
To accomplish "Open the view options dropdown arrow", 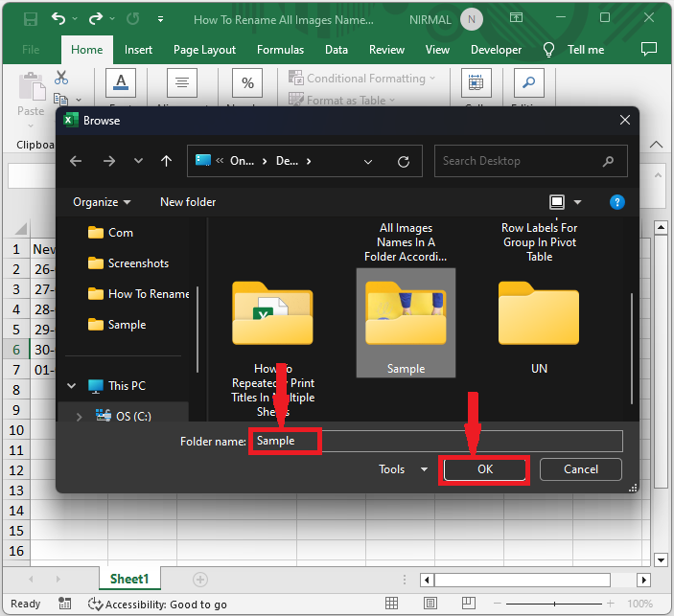I will coord(577,202).
